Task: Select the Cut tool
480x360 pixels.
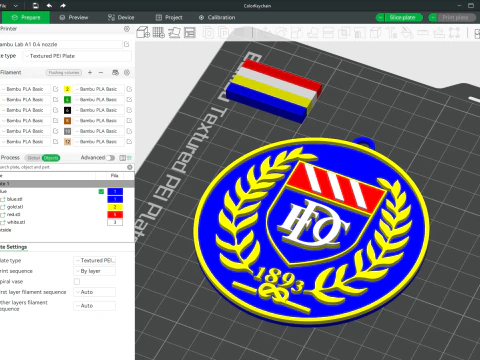Action: (x=328, y=33)
